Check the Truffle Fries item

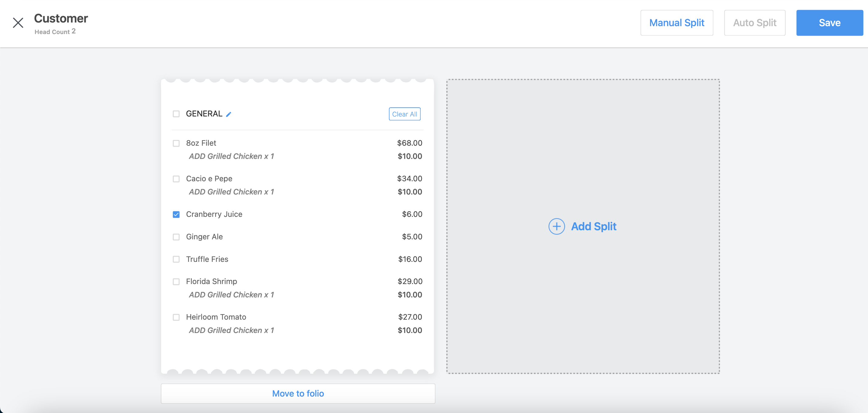pyautogui.click(x=176, y=259)
